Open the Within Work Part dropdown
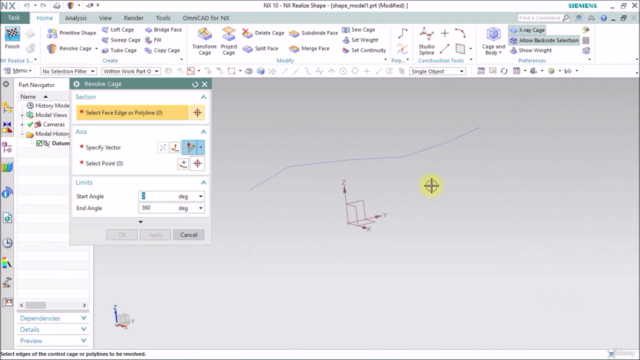Image resolution: width=640 pixels, height=360 pixels. coord(131,71)
